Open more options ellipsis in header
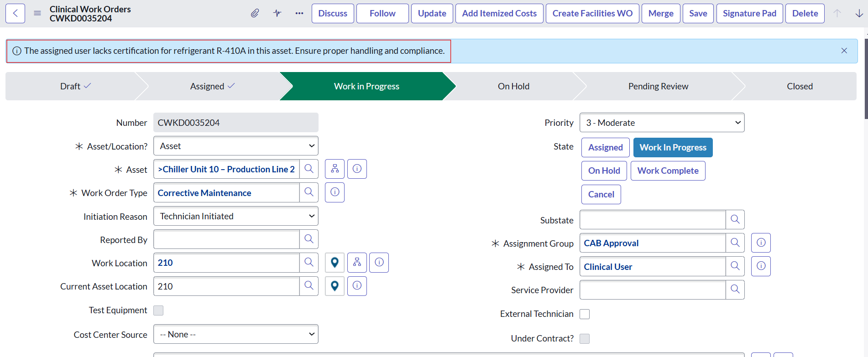The height and width of the screenshot is (357, 868). click(x=299, y=13)
